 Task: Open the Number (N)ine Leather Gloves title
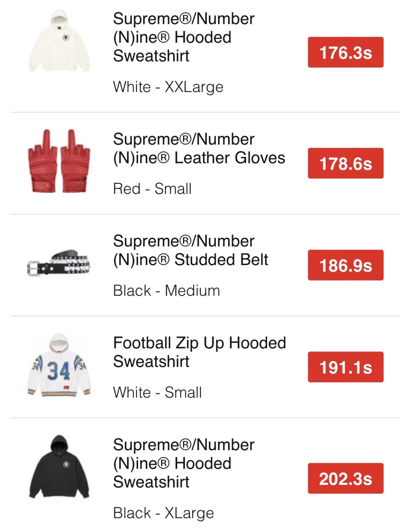coord(199,149)
